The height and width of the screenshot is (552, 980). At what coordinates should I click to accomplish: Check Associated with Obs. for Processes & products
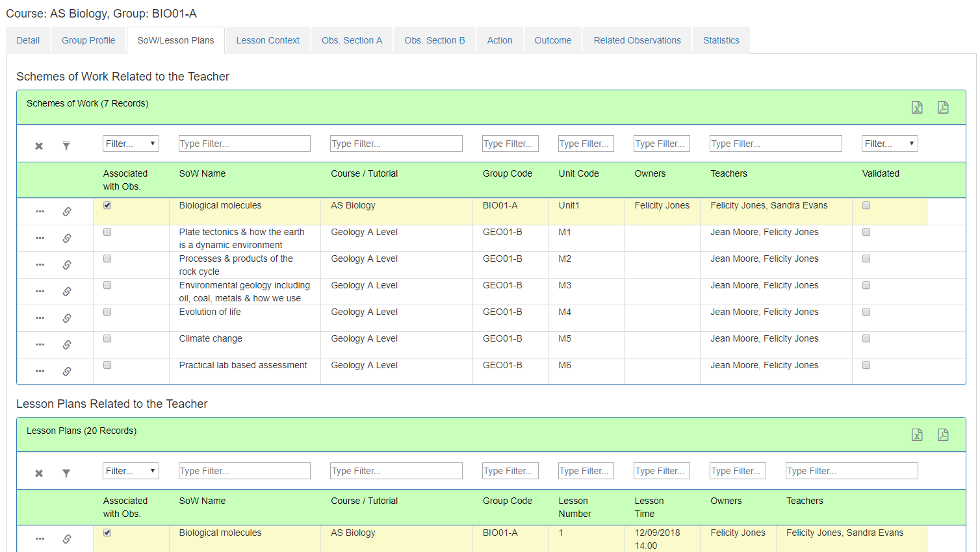coord(107,258)
